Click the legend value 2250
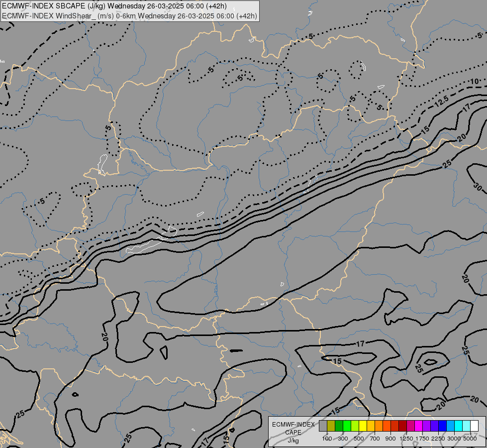Screen dimensions: 487x448 438,439
